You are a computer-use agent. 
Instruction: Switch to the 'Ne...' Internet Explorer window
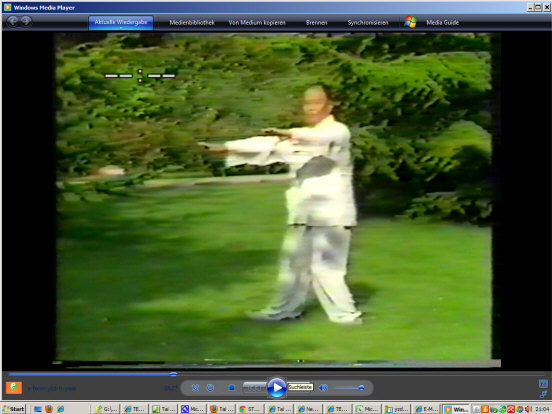[308, 409]
